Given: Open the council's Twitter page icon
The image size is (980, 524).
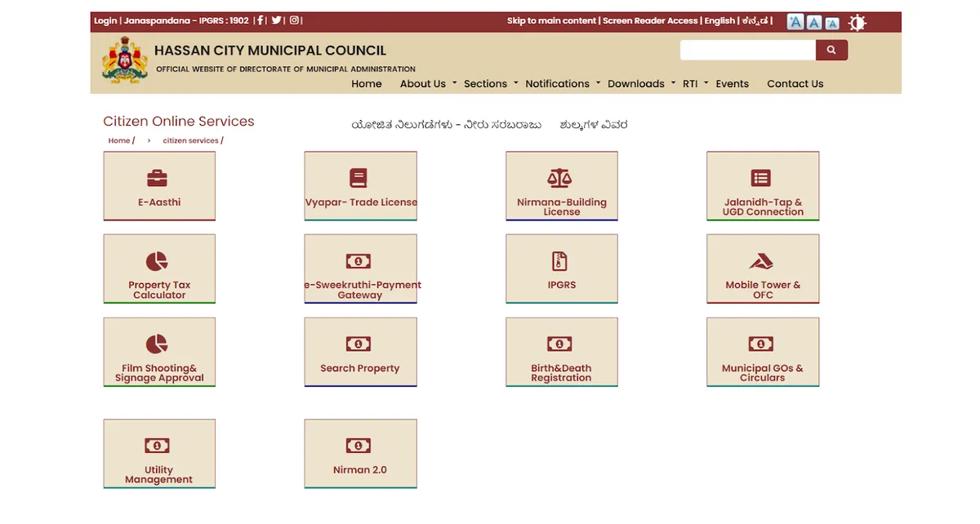Looking at the screenshot, I should pyautogui.click(x=276, y=20).
